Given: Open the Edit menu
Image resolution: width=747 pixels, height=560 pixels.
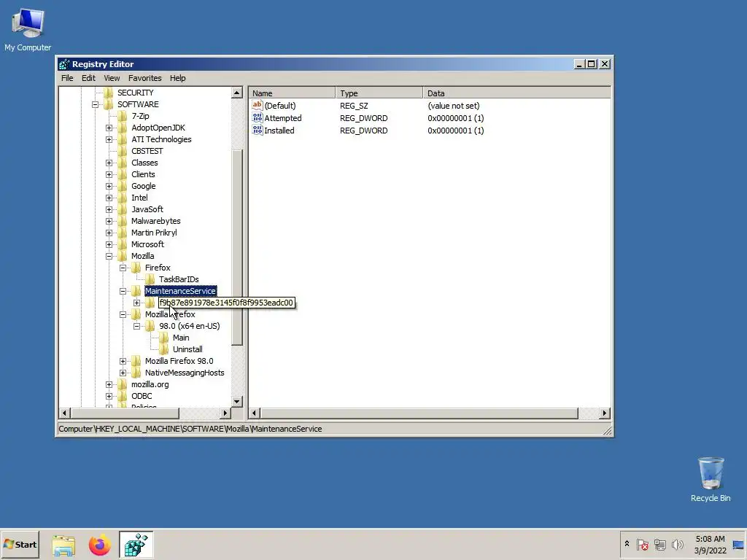Looking at the screenshot, I should (x=88, y=78).
